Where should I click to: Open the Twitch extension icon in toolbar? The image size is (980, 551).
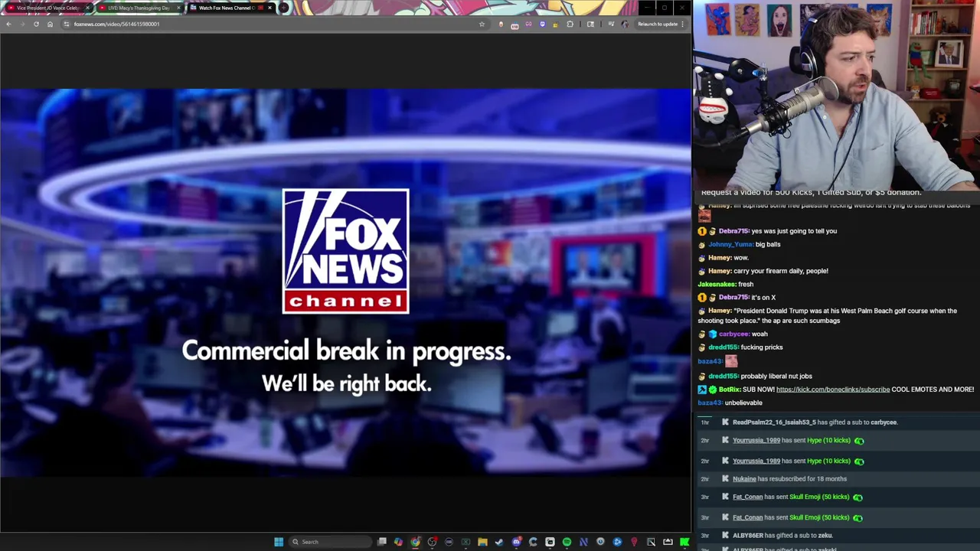point(542,24)
